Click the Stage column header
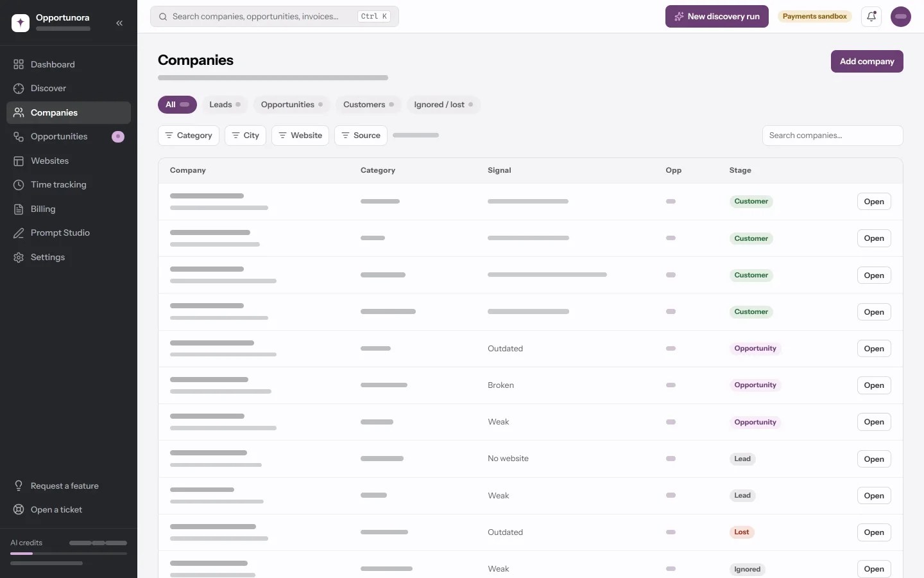Viewport: 924px width, 578px height. (x=740, y=170)
